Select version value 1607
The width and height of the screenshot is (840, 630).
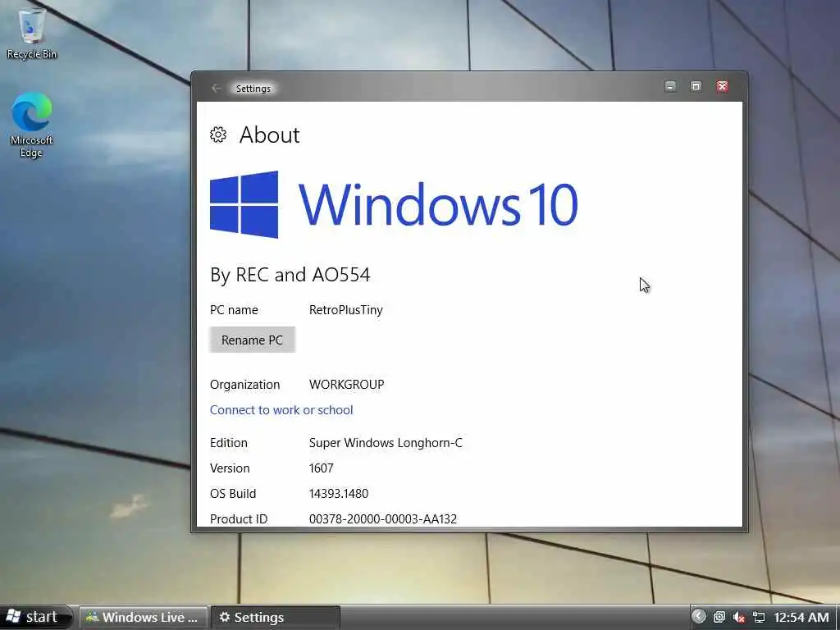click(x=322, y=468)
